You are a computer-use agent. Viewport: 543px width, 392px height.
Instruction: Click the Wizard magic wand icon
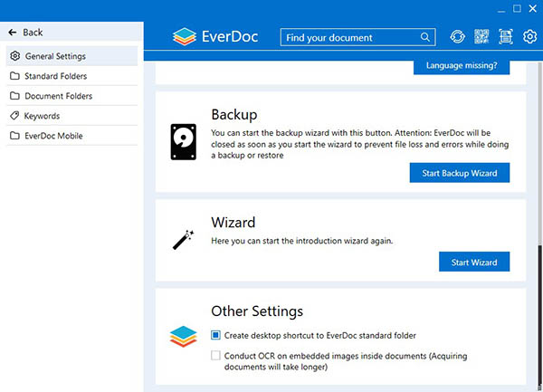(x=183, y=239)
